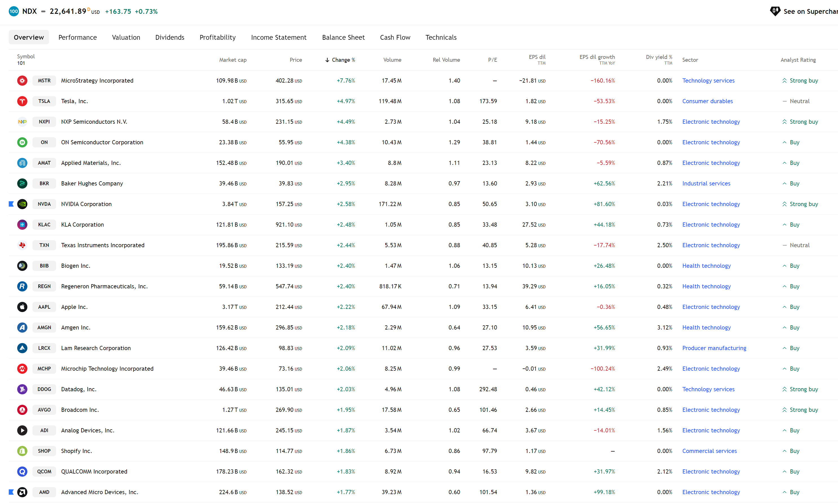Click the Shopify logo icon
This screenshot has height=504, width=838.
22,451
